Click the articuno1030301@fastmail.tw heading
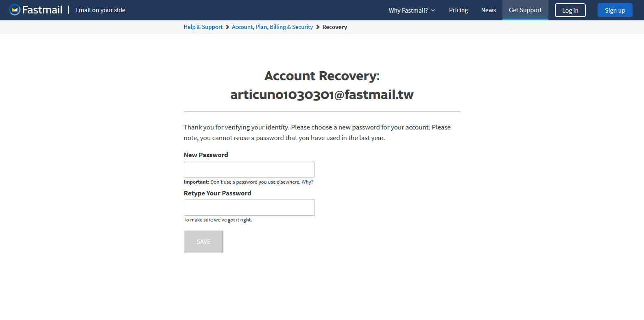This screenshot has height=320, width=644. (x=322, y=94)
